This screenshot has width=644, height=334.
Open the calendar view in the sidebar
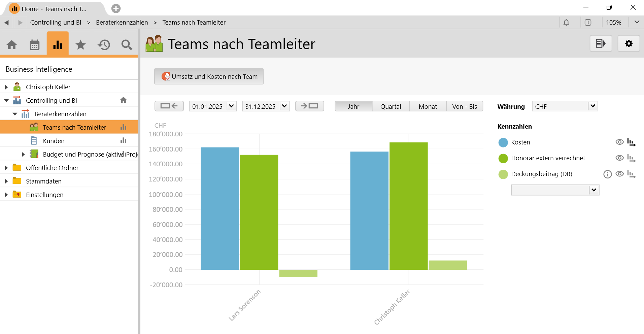[x=34, y=44]
